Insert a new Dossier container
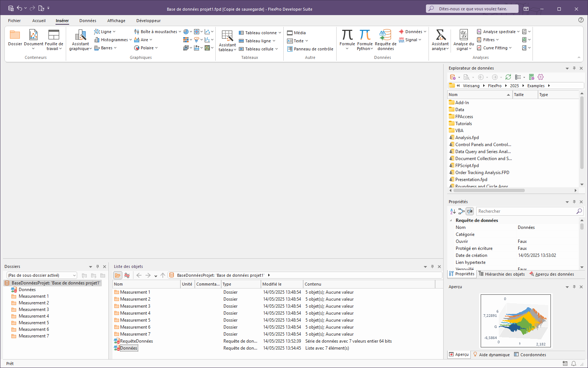Viewport: 588px width, 368px height. click(x=15, y=36)
